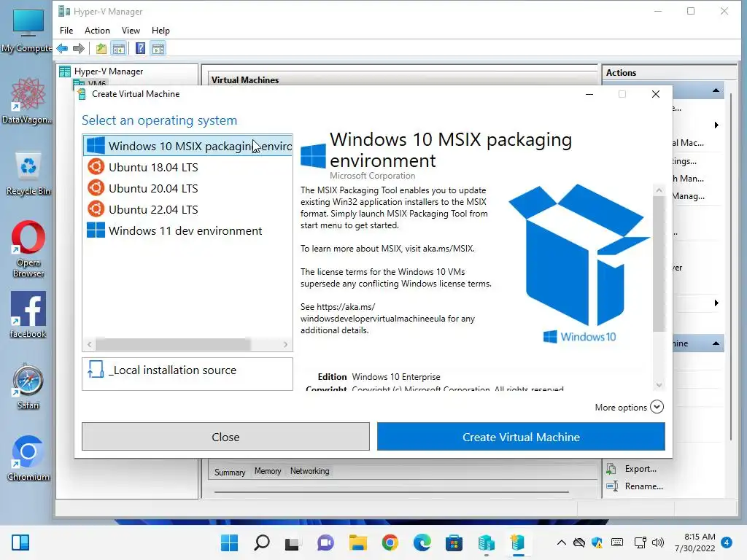The image size is (747, 560).
Task: Click right arrow of OS list scrollbar
Action: 285,344
